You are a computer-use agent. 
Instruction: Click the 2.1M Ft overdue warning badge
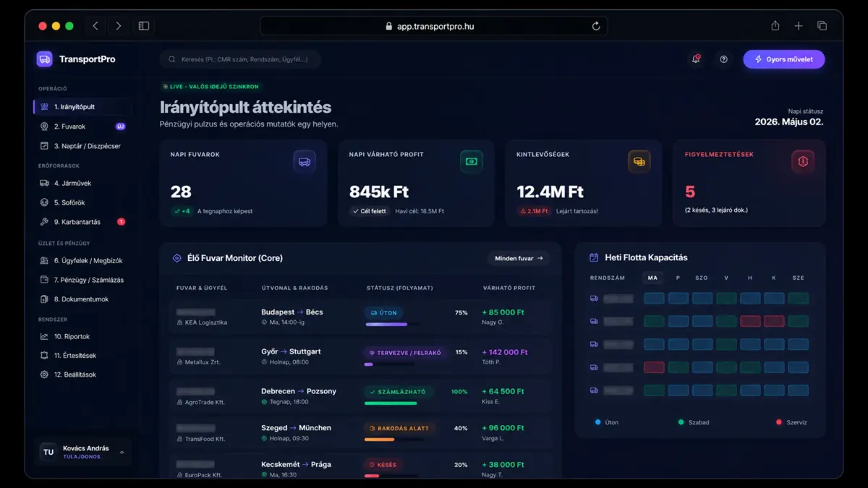[x=534, y=211]
